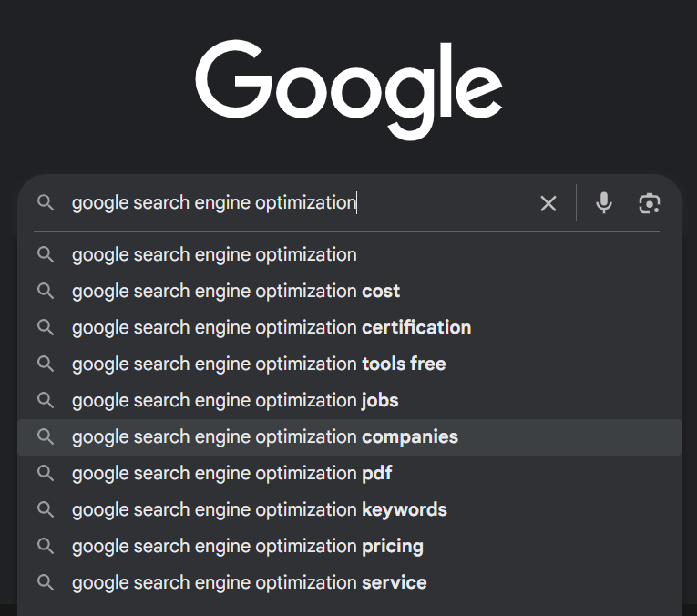
Task: Click magnifier icon beside 'certification' suggestion
Action: click(x=46, y=327)
